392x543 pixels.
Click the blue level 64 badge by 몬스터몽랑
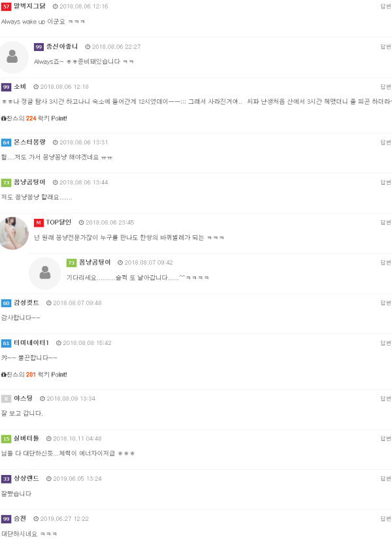point(7,142)
